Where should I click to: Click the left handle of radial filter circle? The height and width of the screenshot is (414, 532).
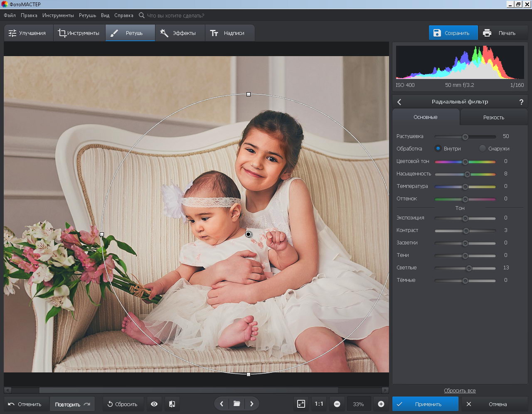click(102, 234)
